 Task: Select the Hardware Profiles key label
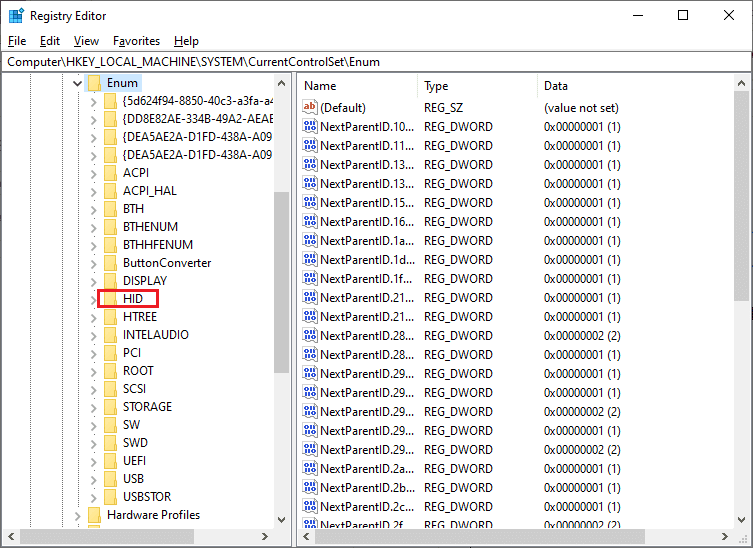153,515
